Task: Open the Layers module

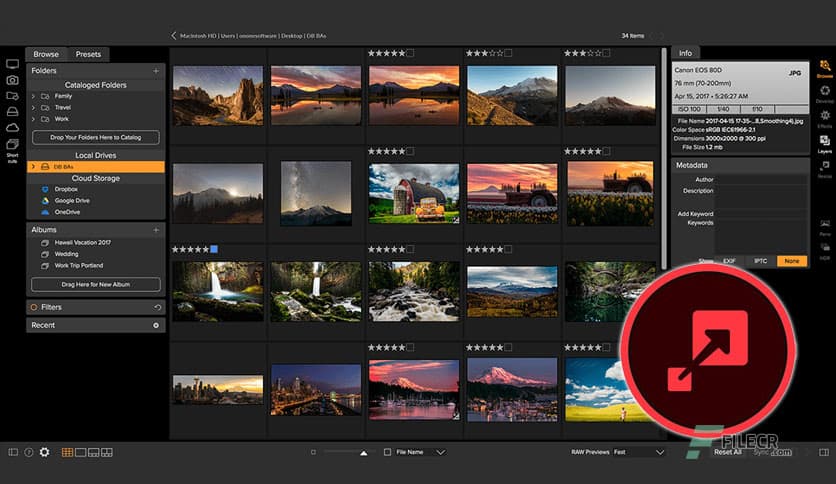Action: click(824, 143)
